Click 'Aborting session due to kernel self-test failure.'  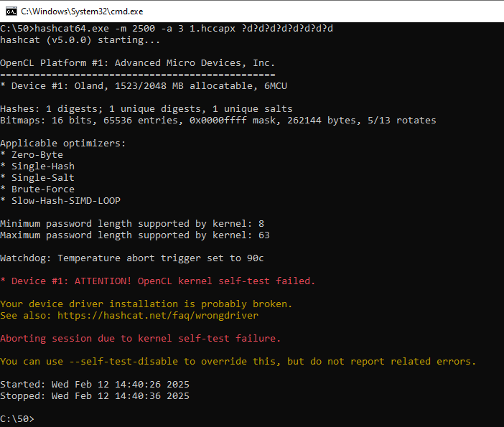141,338
